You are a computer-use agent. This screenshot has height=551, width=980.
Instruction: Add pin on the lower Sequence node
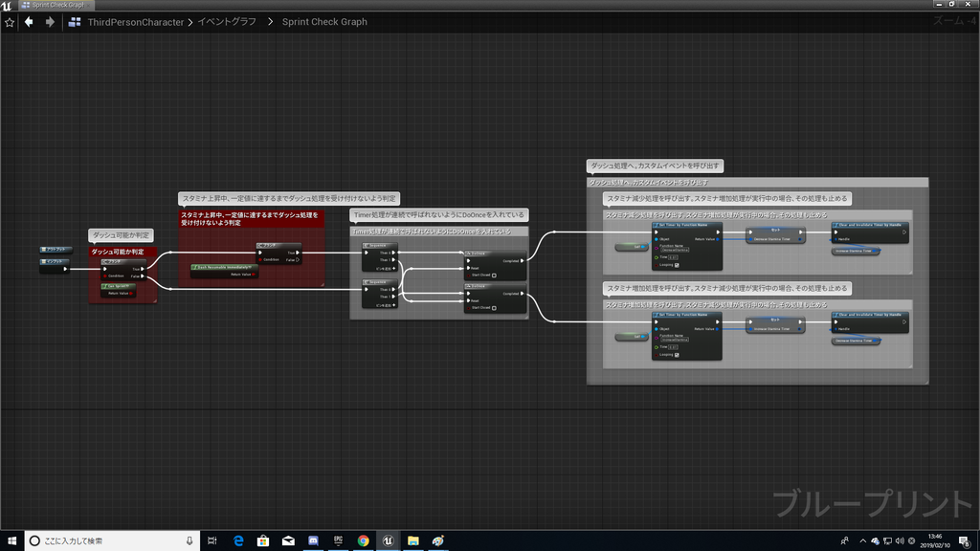[x=386, y=305]
